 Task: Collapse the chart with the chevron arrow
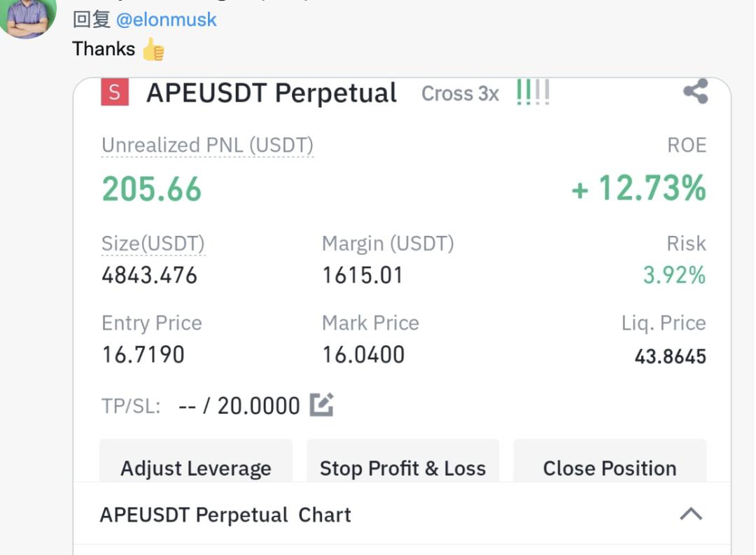pyautogui.click(x=691, y=514)
